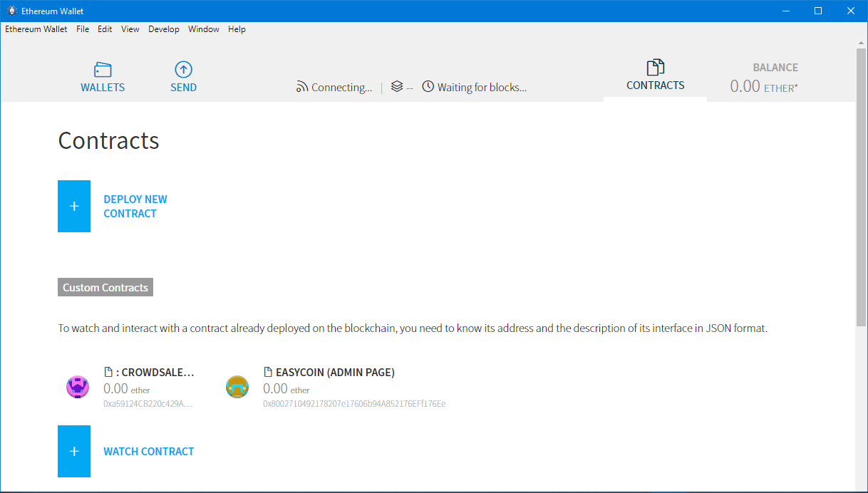Viewport: 868px width, 493px height.
Task: Open the File menu
Action: tap(83, 29)
